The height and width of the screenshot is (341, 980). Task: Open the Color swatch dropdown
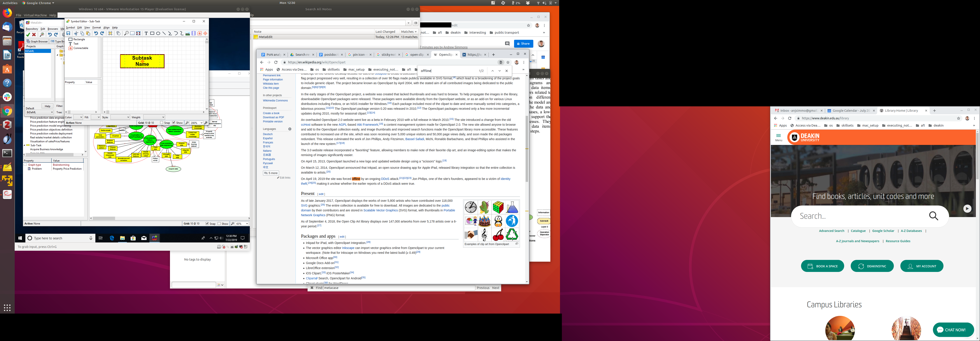pyautogui.click(x=78, y=117)
